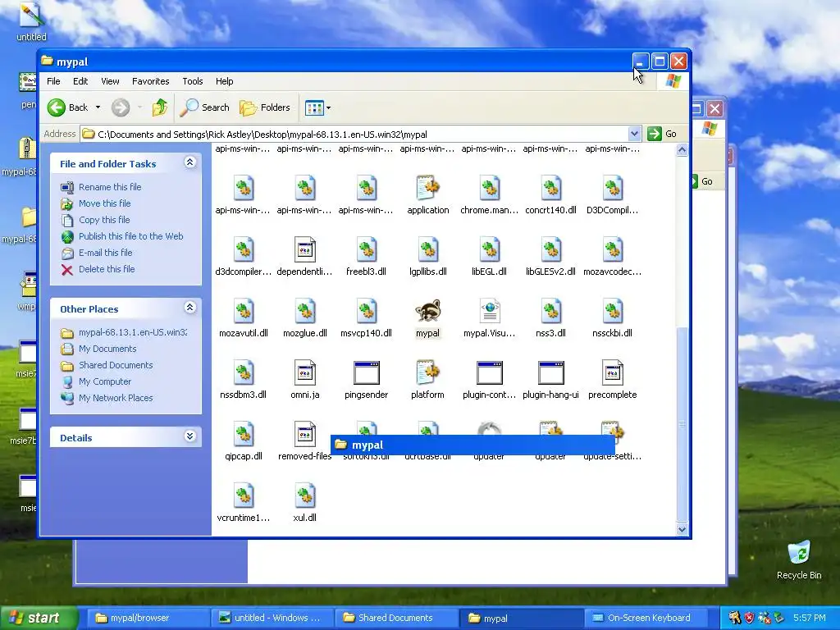The height and width of the screenshot is (630, 840).
Task: Open My Documents from Other Places
Action: [x=107, y=349]
